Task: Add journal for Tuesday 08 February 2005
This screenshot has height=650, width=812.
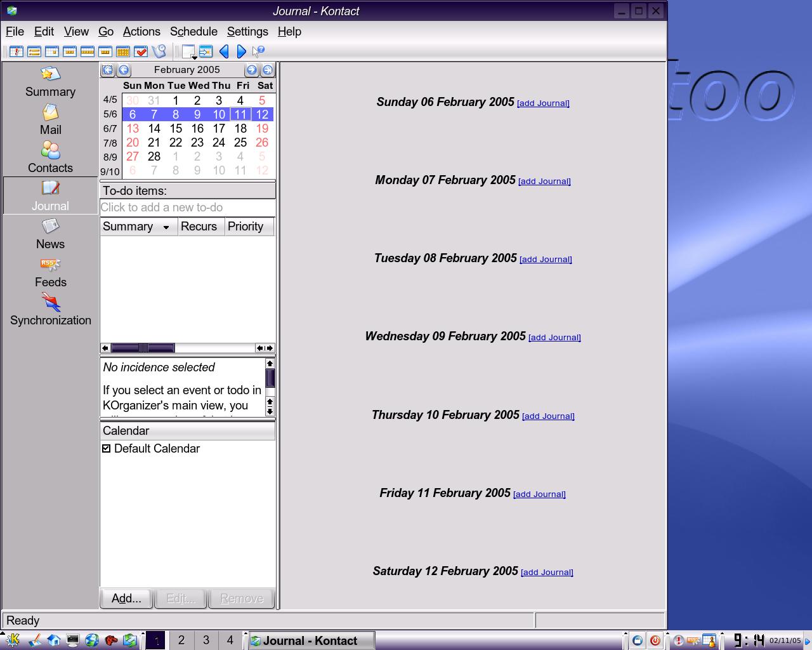Action: click(x=546, y=260)
